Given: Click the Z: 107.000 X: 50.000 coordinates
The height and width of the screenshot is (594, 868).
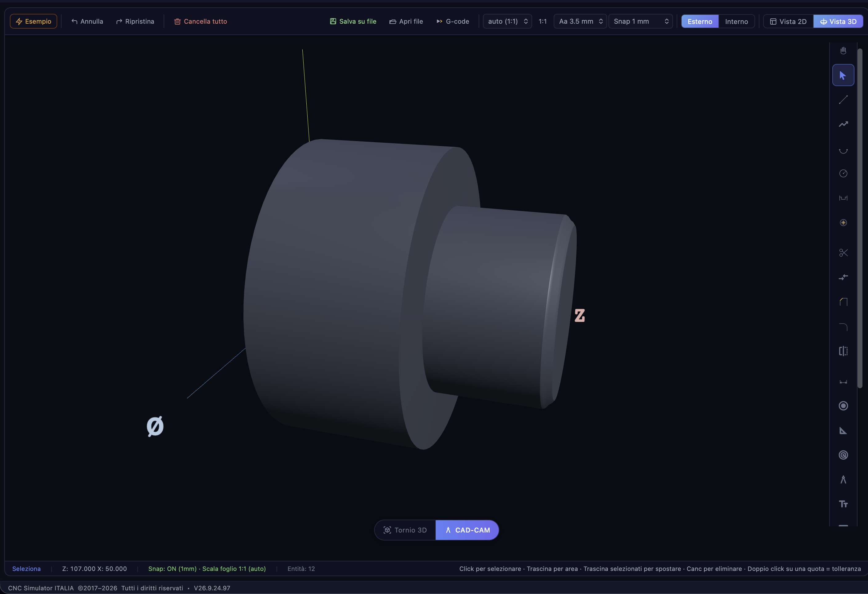Looking at the screenshot, I should coord(94,568).
